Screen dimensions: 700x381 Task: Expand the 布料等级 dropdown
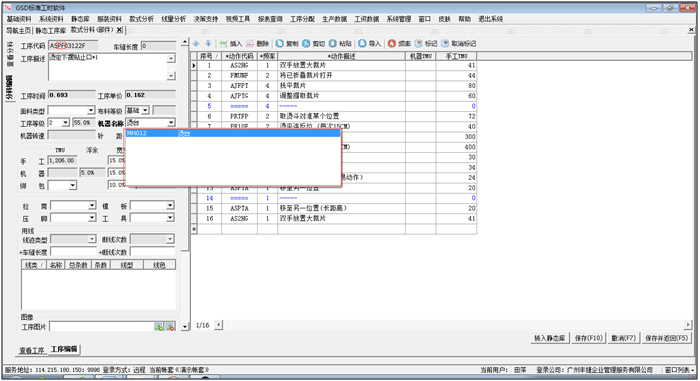pyautogui.click(x=146, y=110)
